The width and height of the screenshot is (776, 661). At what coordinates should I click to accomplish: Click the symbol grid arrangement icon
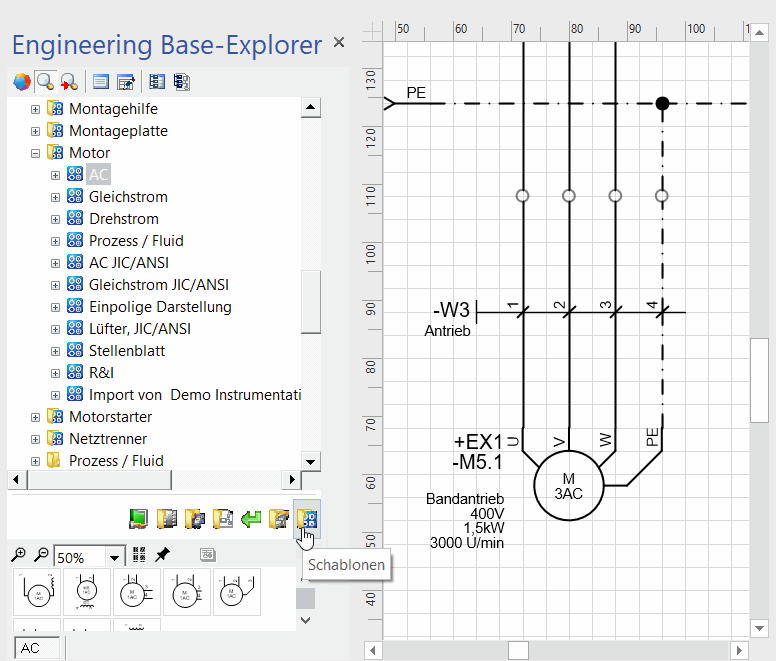coord(139,555)
